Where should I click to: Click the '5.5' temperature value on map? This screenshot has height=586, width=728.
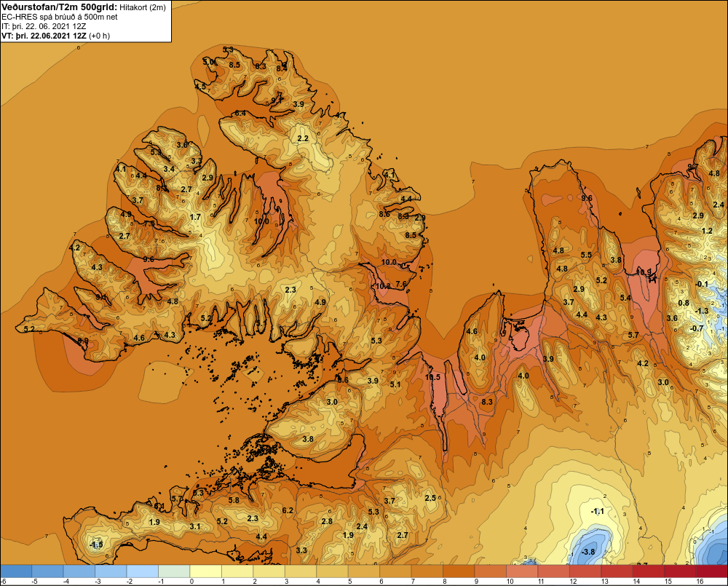point(586,255)
